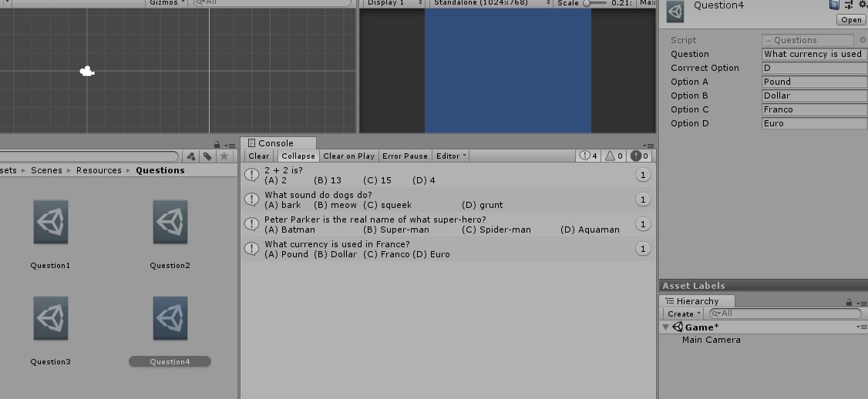The height and width of the screenshot is (399, 868).
Task: Select the France currency log entry
Action: [449, 249]
